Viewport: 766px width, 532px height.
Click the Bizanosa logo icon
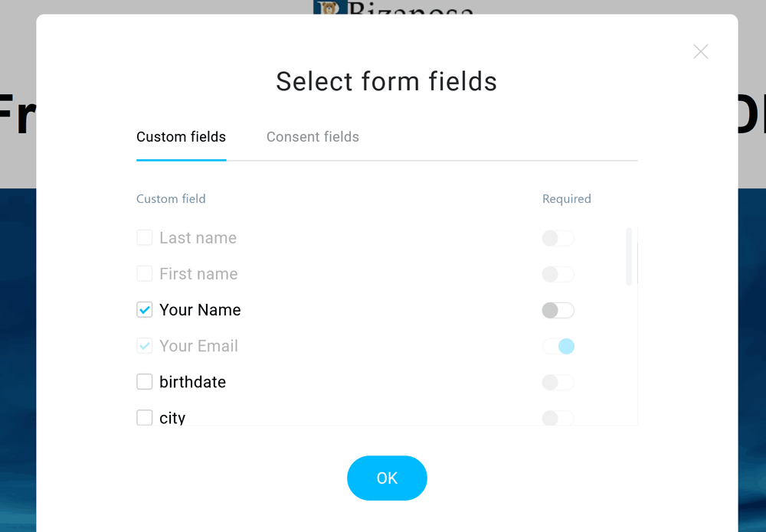(x=330, y=8)
